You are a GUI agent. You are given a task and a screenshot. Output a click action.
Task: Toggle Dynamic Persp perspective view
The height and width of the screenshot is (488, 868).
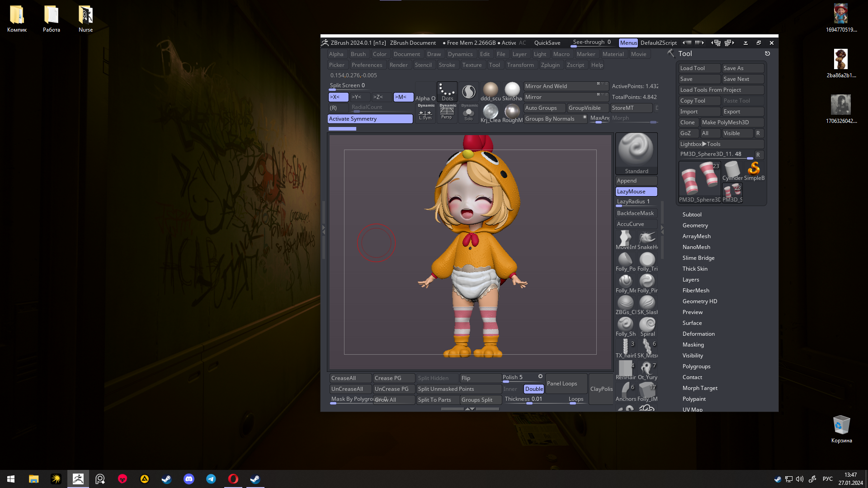(447, 113)
